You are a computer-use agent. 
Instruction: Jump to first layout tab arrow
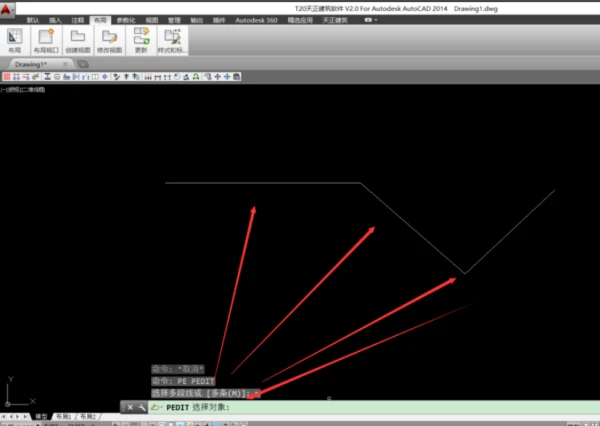point(4,416)
